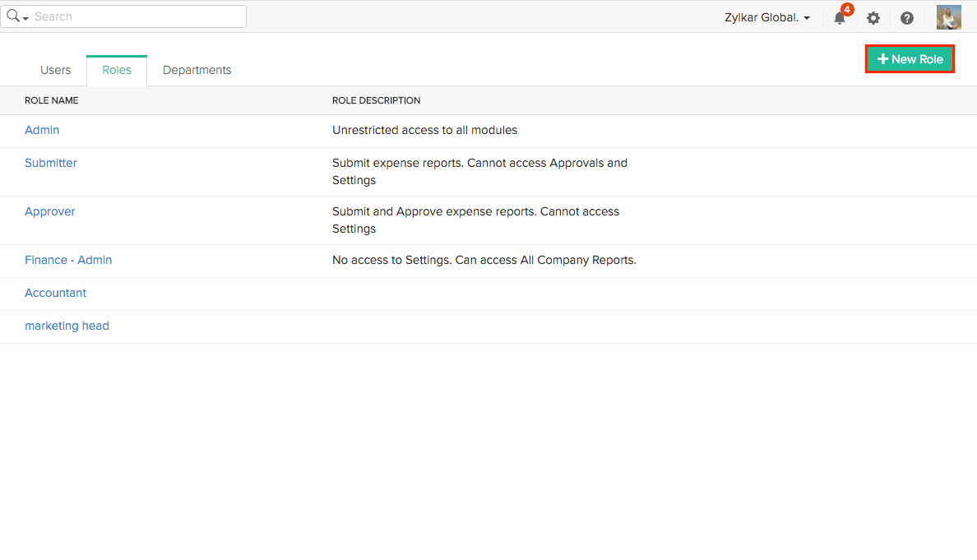Open the Finance - Admin role
The height and width of the screenshot is (560, 977).
pyautogui.click(x=68, y=260)
